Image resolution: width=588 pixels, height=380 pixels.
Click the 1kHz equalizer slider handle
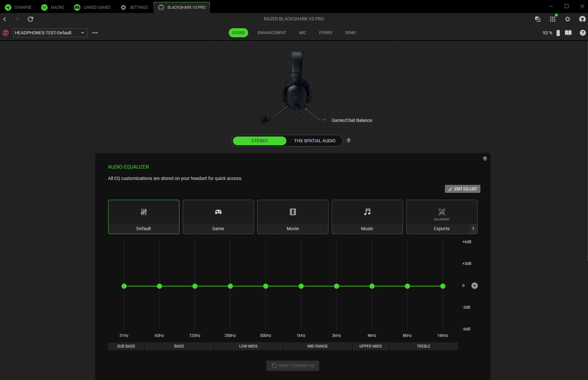[301, 286]
